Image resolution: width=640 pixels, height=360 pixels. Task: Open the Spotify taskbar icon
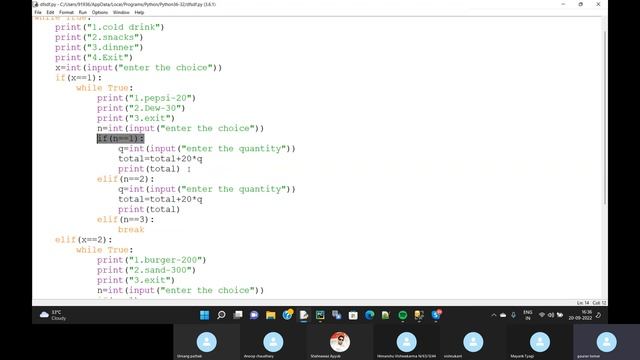tap(402, 315)
